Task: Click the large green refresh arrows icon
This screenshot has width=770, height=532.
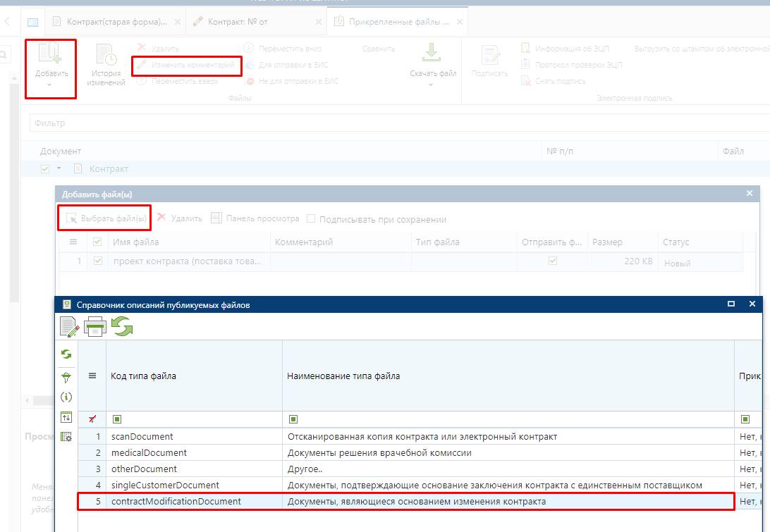Action: point(122,327)
